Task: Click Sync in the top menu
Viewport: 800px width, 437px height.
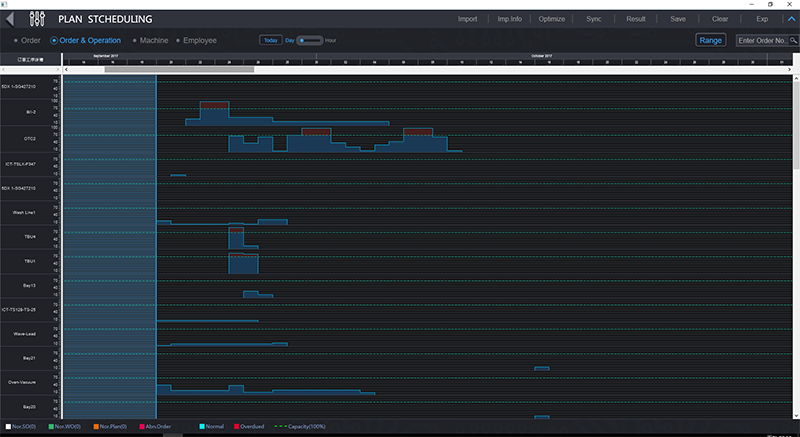Action: coord(593,18)
